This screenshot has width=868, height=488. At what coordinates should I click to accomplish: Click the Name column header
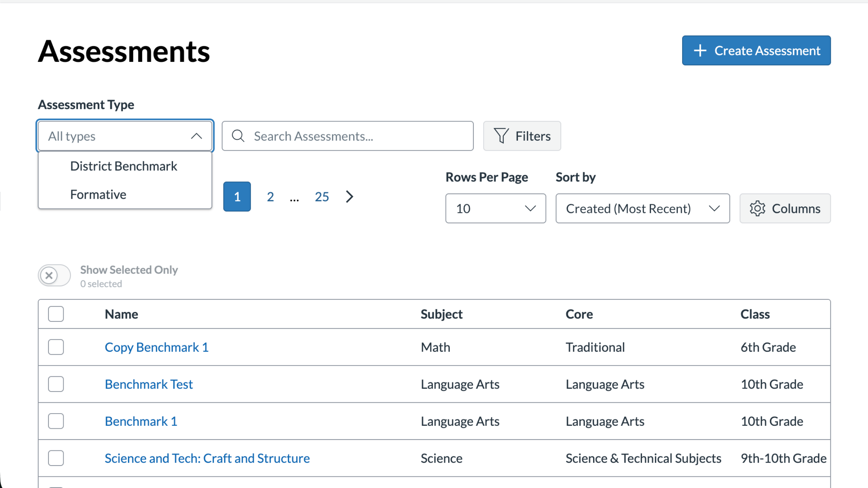click(x=122, y=314)
